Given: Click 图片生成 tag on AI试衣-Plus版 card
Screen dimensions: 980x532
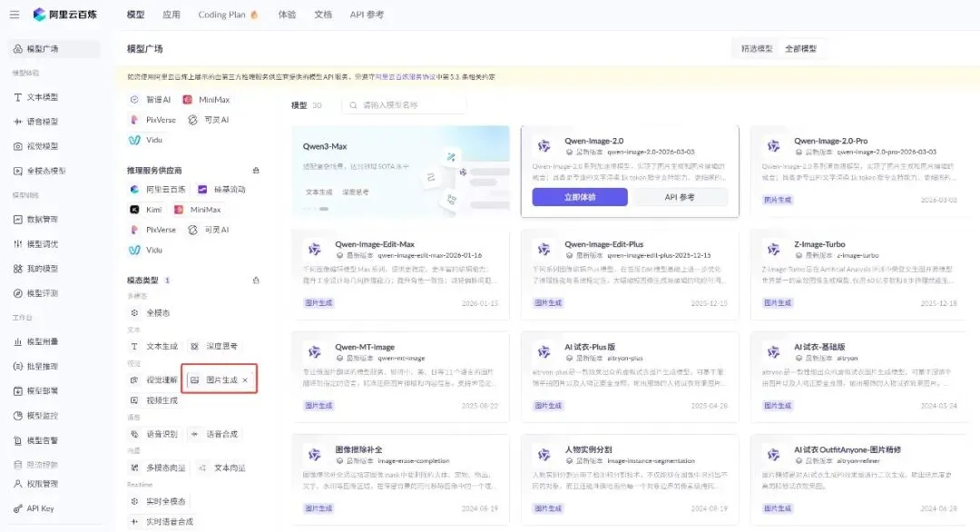Looking at the screenshot, I should pyautogui.click(x=548, y=406).
